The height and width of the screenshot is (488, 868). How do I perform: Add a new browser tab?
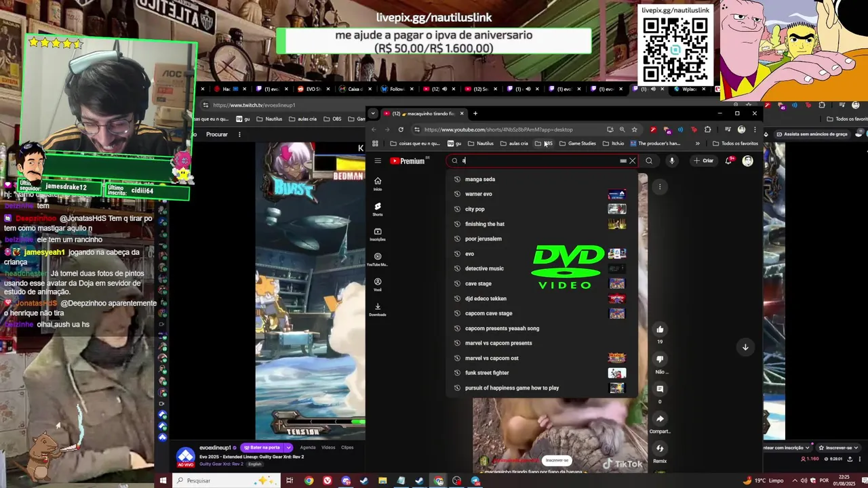coord(475,113)
